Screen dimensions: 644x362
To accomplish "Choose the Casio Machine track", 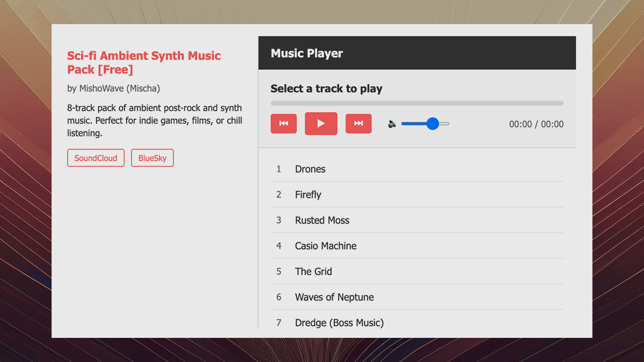I will pyautogui.click(x=326, y=246).
